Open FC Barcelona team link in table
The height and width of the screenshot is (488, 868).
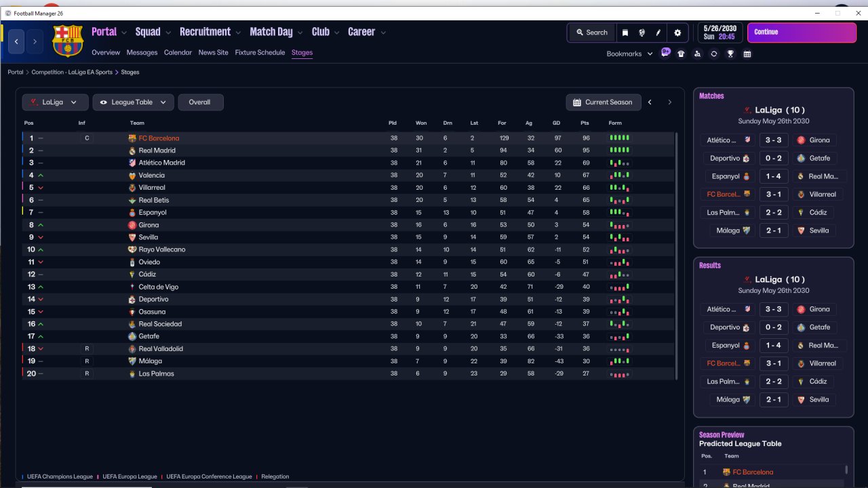click(159, 138)
